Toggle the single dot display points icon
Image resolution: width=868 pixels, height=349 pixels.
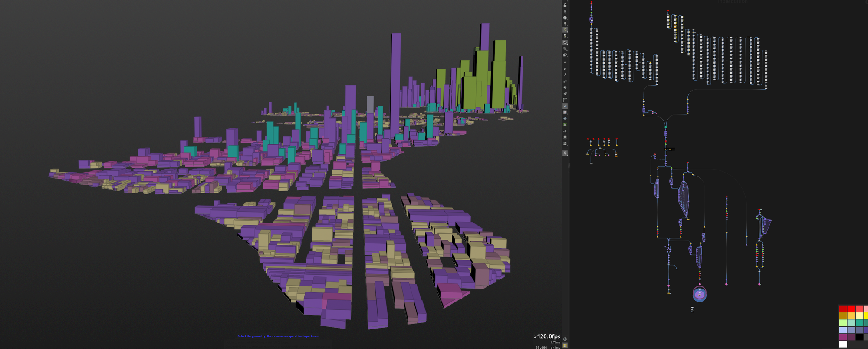(x=565, y=62)
